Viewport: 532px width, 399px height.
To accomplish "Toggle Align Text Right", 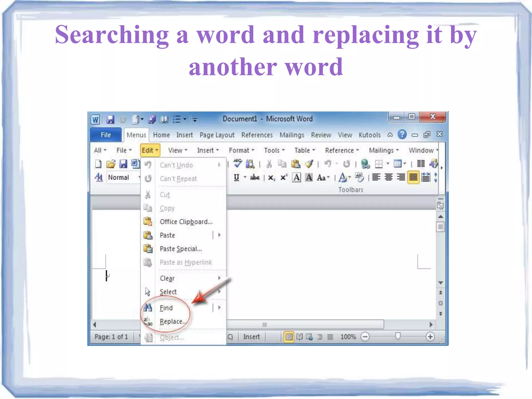I will tap(401, 177).
